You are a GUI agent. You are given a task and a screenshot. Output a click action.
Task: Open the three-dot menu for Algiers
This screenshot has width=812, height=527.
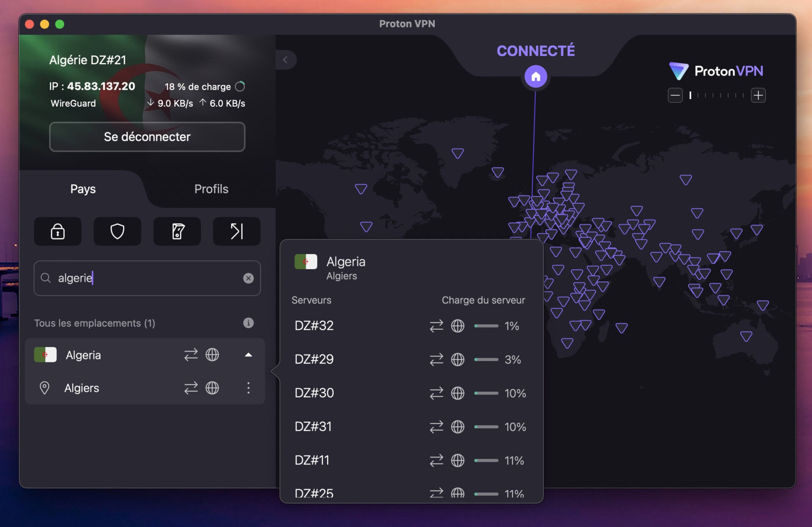coord(248,388)
